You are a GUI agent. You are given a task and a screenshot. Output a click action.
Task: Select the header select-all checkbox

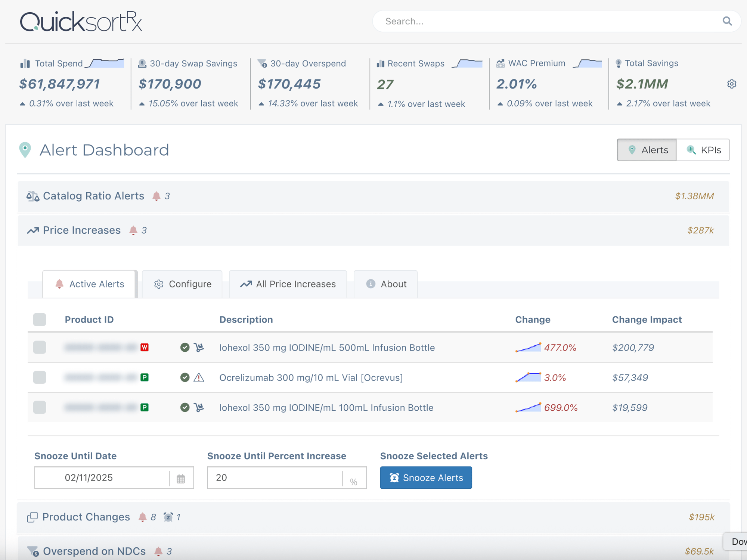click(39, 320)
